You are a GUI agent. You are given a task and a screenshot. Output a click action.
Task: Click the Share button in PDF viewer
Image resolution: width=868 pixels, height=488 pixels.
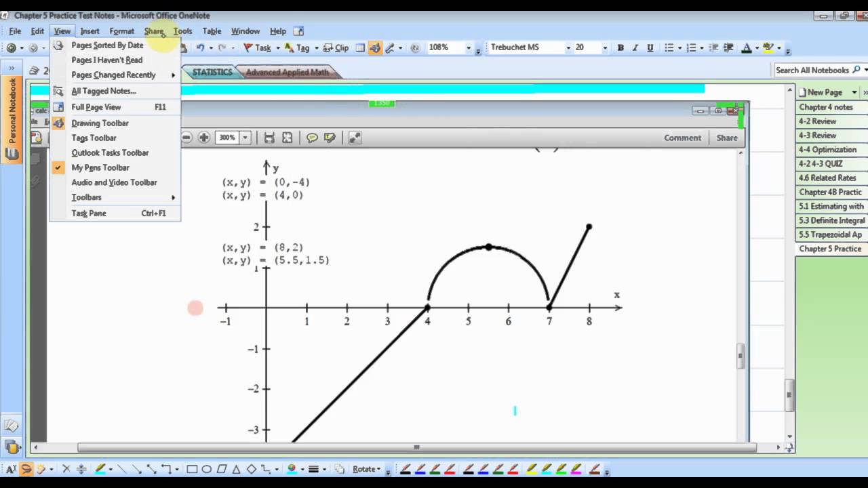pyautogui.click(x=727, y=138)
